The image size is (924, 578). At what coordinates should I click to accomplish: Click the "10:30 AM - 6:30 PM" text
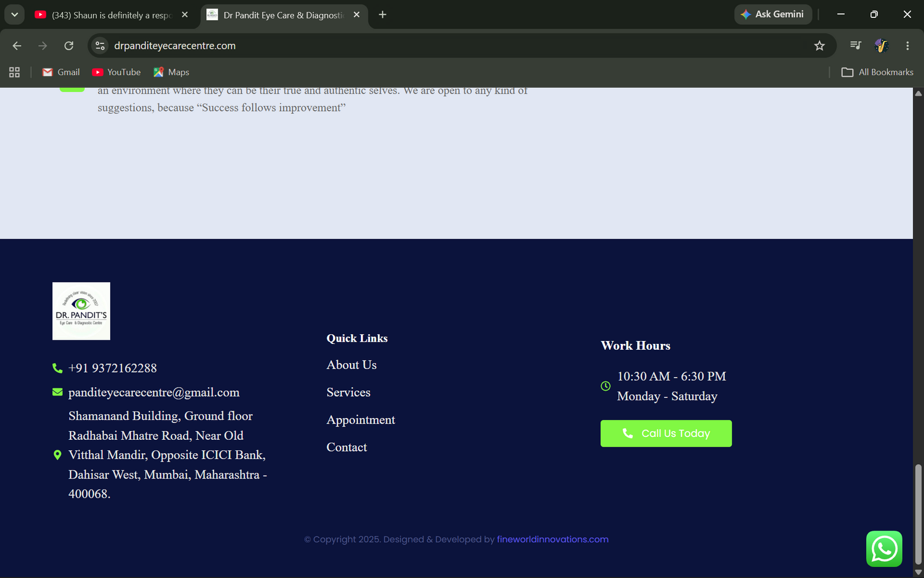pyautogui.click(x=672, y=376)
